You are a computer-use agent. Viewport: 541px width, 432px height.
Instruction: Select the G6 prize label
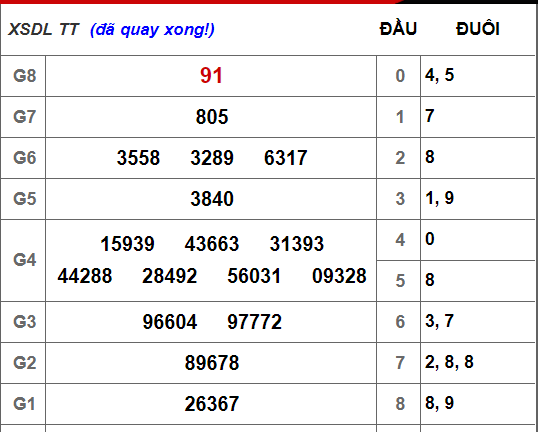click(24, 158)
